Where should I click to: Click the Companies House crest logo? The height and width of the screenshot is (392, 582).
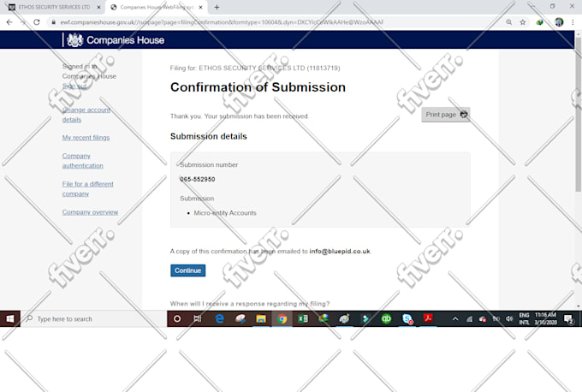coord(75,39)
